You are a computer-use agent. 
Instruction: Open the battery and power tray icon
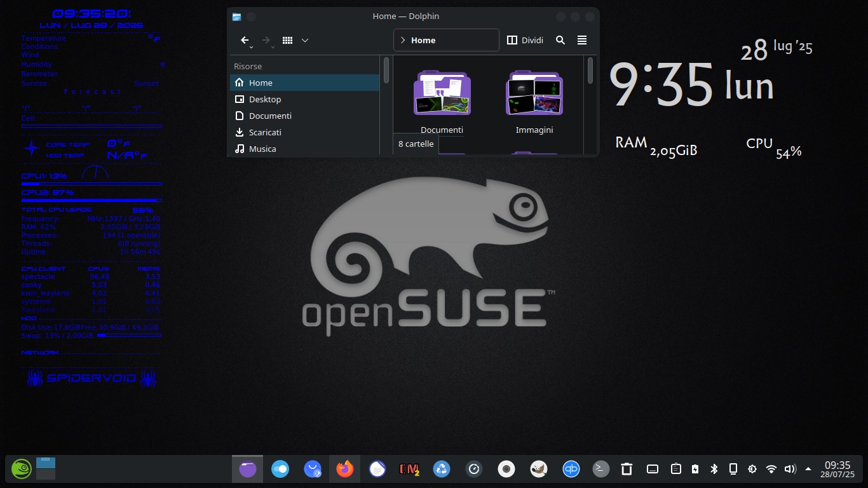(x=695, y=469)
